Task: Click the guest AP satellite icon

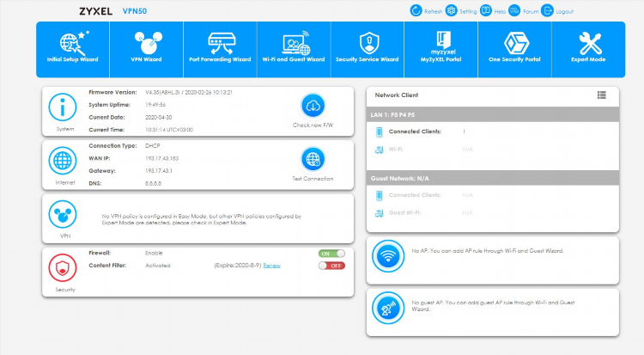Action: pos(388,308)
